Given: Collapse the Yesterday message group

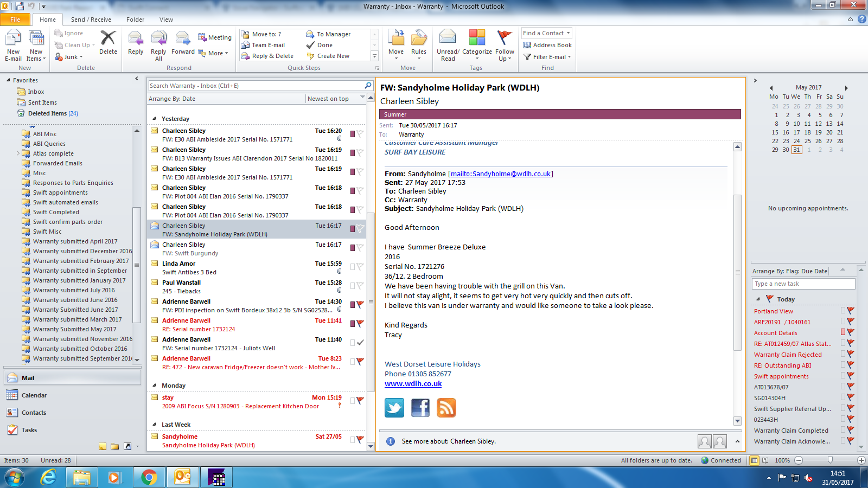Looking at the screenshot, I should coord(154,119).
